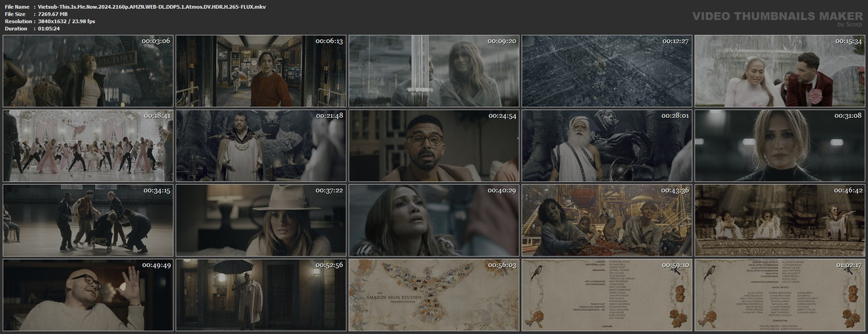Pick the thumbnail stamped 00:24:54
Viewport: 868px width, 334px height.
[x=434, y=146]
